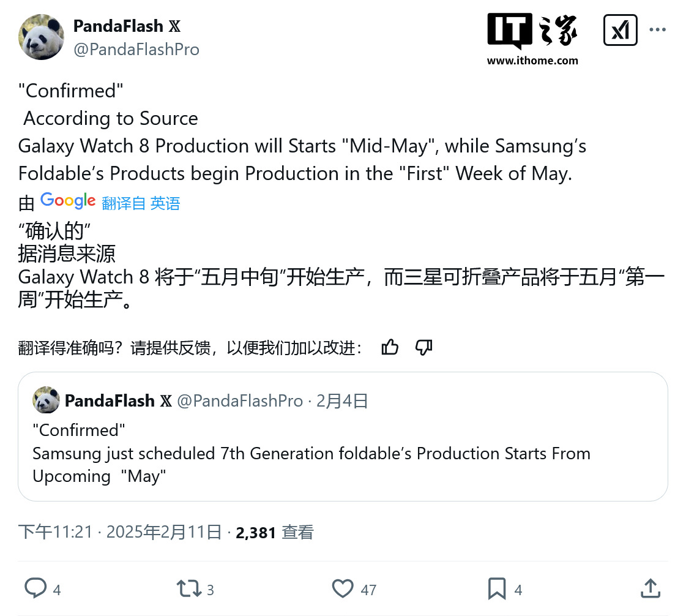The width and height of the screenshot is (686, 616).
Task: Click the reply comment icon
Action: [36, 589]
